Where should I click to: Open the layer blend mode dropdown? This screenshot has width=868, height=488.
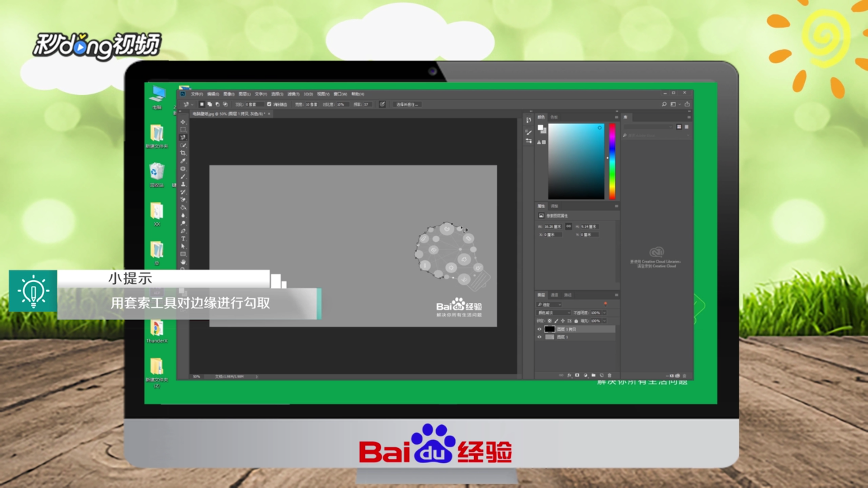(x=554, y=313)
